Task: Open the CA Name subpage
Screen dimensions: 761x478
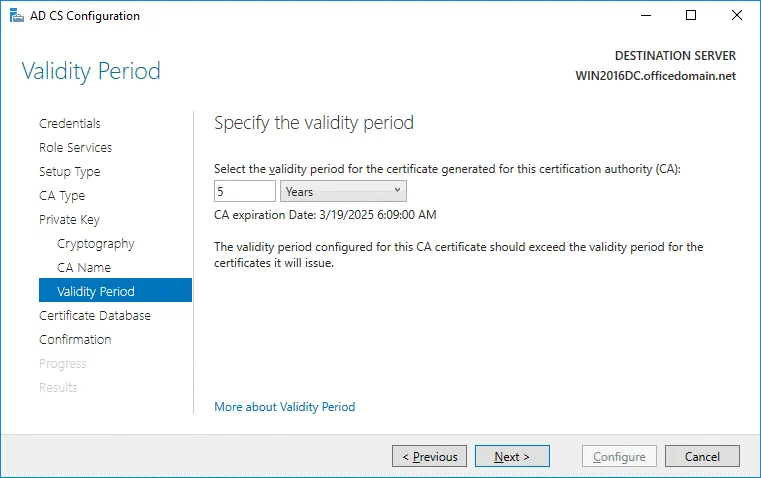Action: click(x=84, y=267)
